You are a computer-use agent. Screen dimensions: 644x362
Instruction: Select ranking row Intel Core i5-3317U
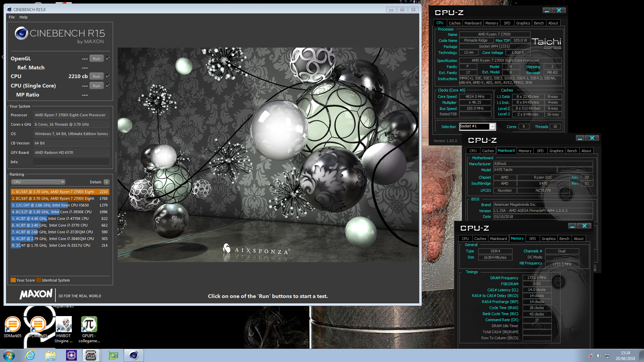pos(60,245)
